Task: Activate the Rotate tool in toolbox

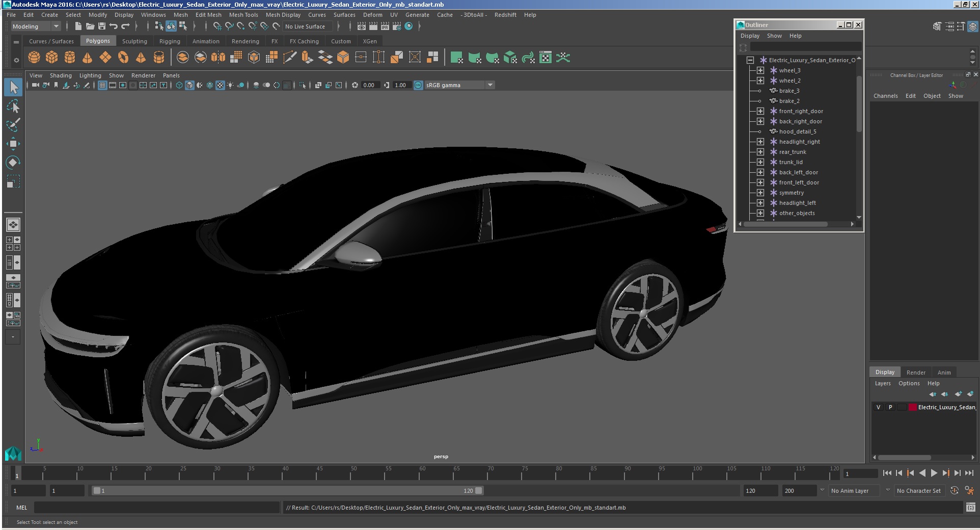Action: point(13,163)
